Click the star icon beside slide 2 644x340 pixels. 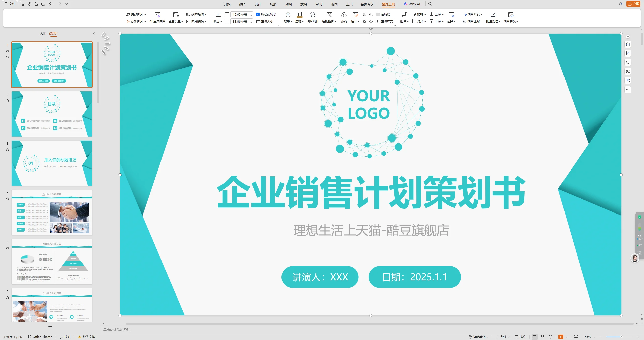coord(8,100)
